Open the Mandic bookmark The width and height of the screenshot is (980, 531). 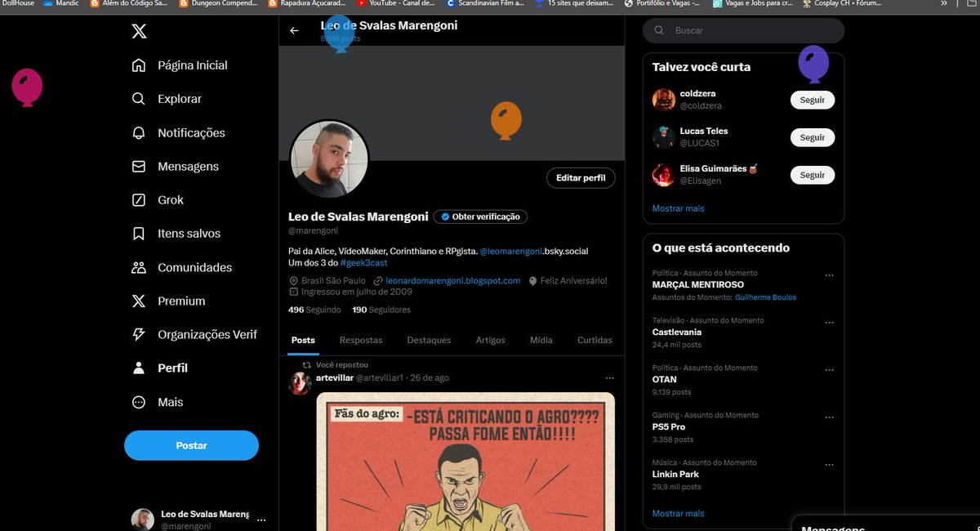(61, 3)
